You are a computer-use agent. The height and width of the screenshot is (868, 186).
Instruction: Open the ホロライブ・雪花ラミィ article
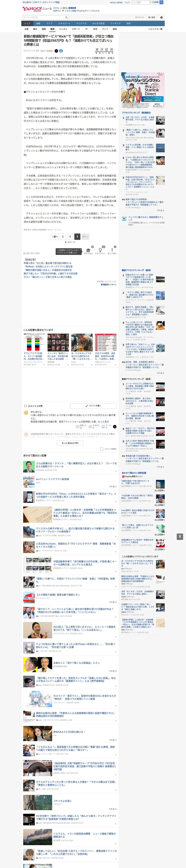point(84,697)
